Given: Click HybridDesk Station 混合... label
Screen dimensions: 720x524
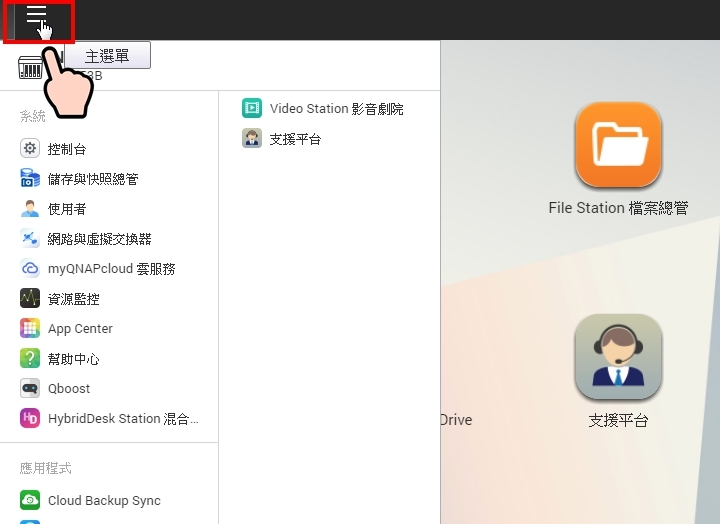Looking at the screenshot, I should [x=123, y=418].
